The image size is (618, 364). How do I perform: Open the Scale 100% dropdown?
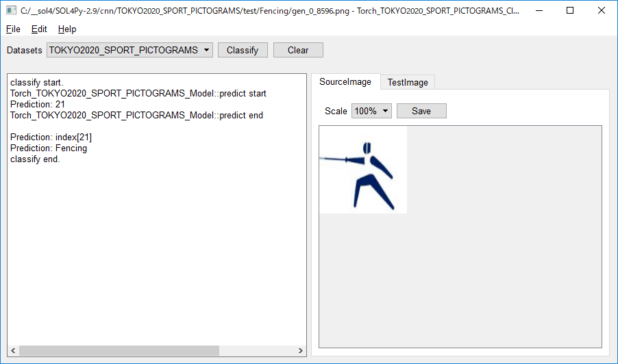[371, 111]
